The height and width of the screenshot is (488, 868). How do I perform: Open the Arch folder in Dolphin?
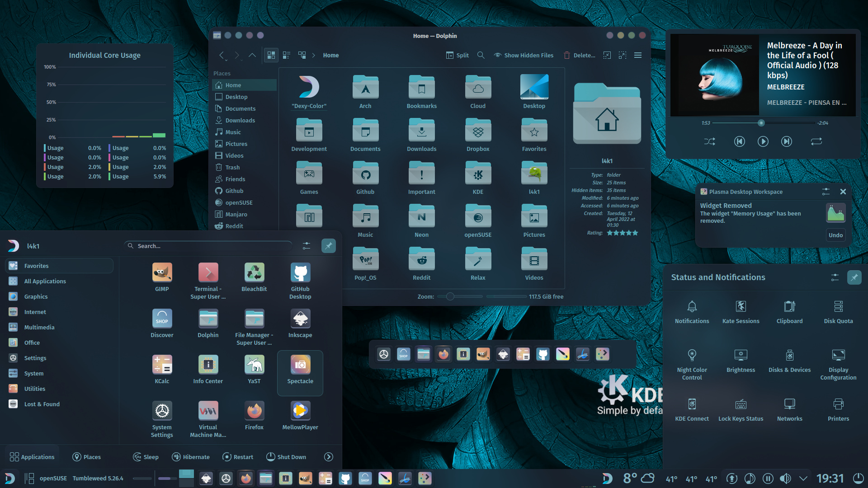coord(365,92)
